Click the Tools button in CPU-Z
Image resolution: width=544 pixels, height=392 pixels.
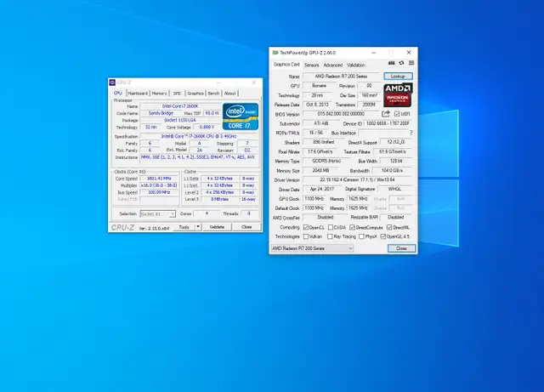[184, 227]
